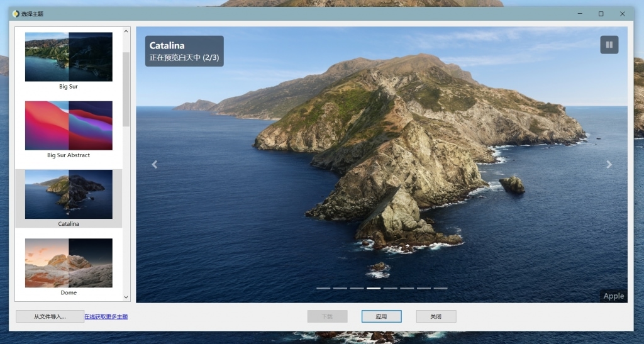Jump to the first slideshow indicator dash
Image resolution: width=644 pixels, height=344 pixels.
pos(323,288)
